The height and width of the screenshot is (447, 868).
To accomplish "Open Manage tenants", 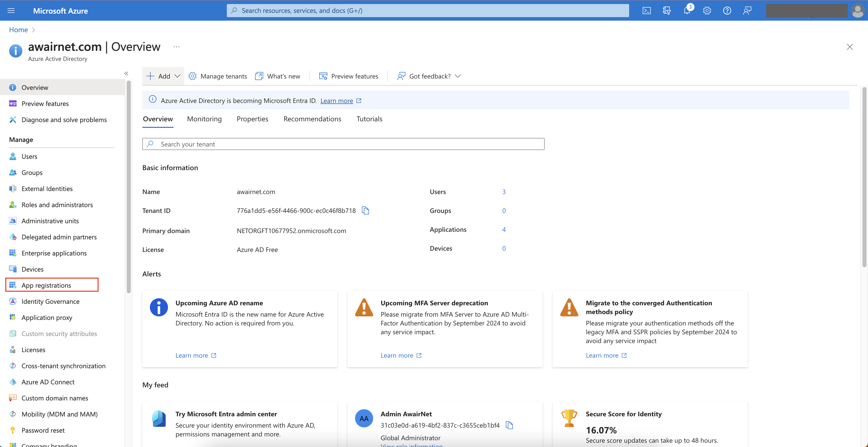I will 218,76.
